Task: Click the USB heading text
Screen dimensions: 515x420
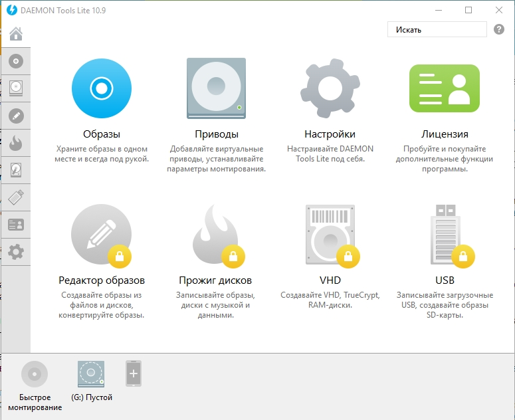Action: click(445, 280)
